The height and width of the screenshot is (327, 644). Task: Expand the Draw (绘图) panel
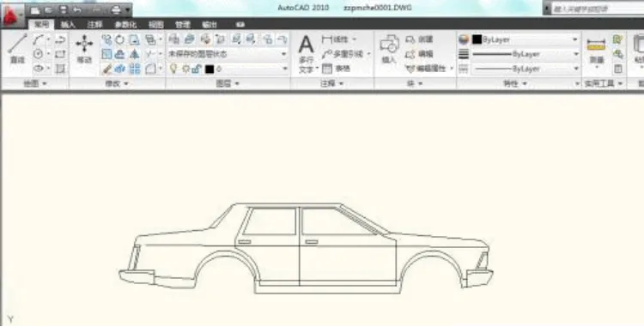35,84
